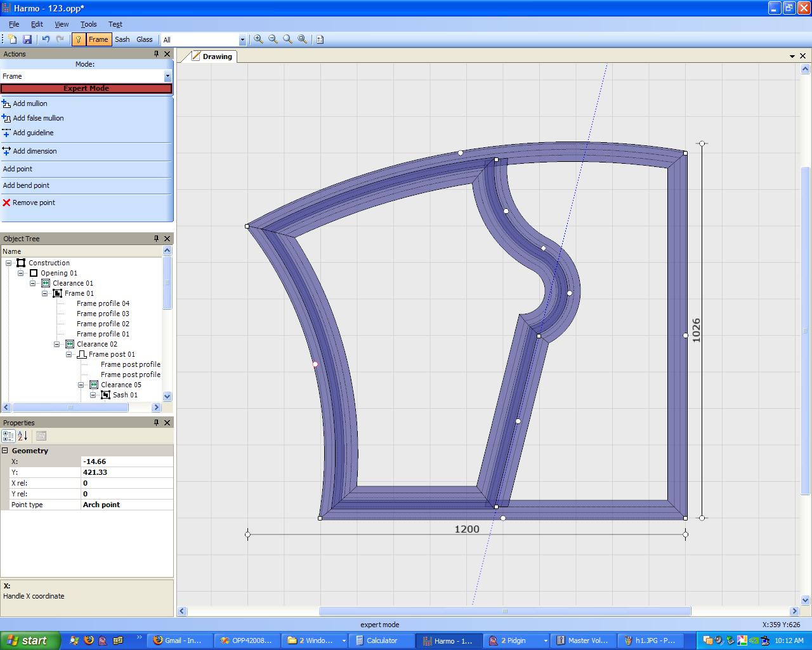Click Add false mullion action
The width and height of the screenshot is (812, 650).
[x=38, y=118]
